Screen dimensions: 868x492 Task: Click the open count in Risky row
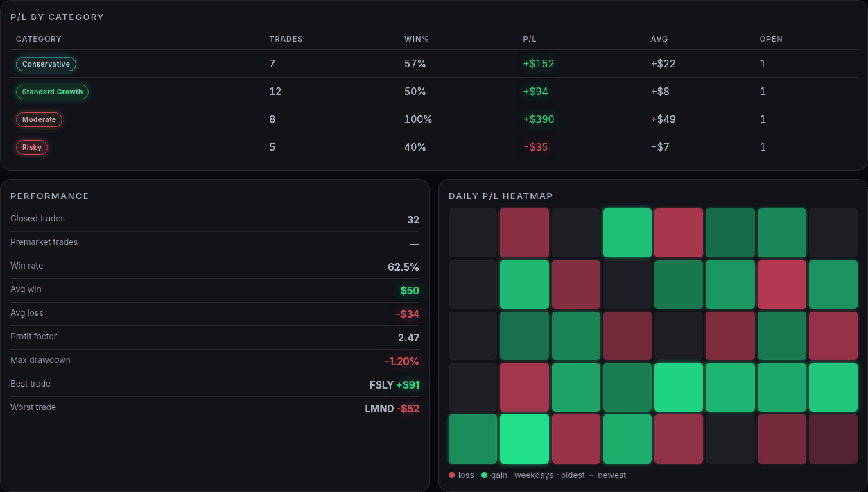click(x=763, y=147)
